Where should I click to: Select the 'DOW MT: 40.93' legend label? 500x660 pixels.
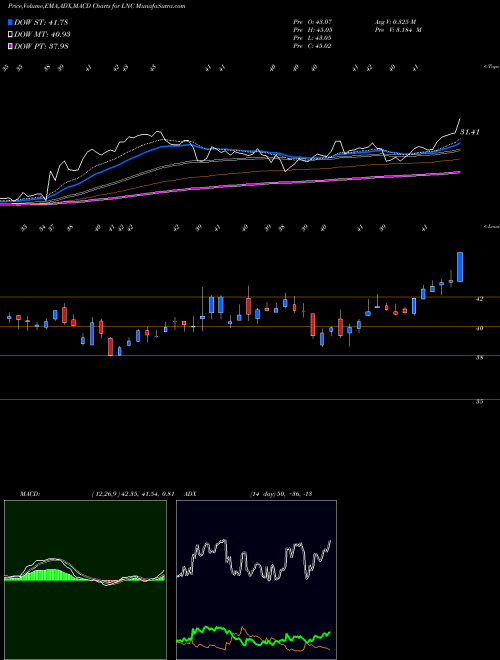(42, 35)
